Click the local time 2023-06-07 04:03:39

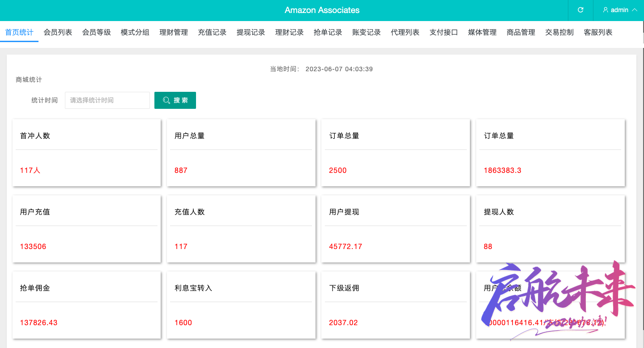(x=339, y=69)
